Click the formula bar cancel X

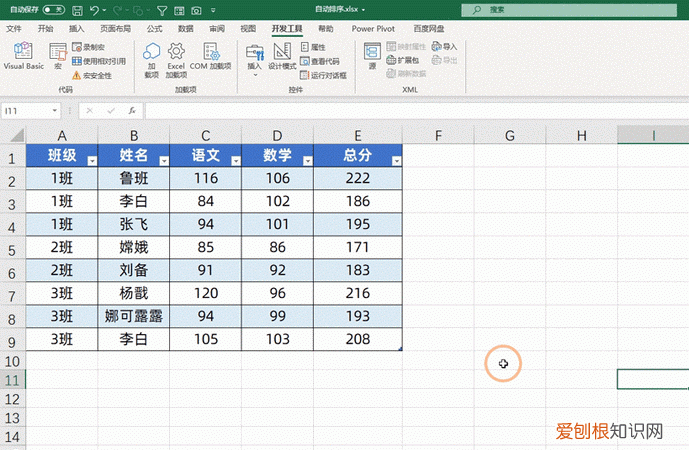pos(89,111)
